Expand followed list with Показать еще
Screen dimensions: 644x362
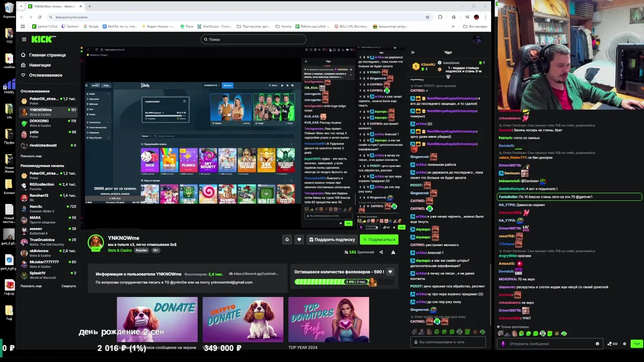31,156
